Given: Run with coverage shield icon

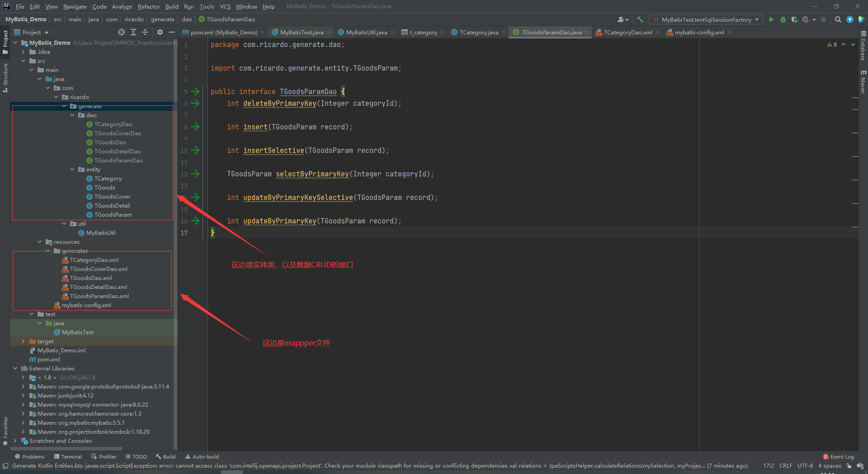Looking at the screenshot, I should coord(794,19).
